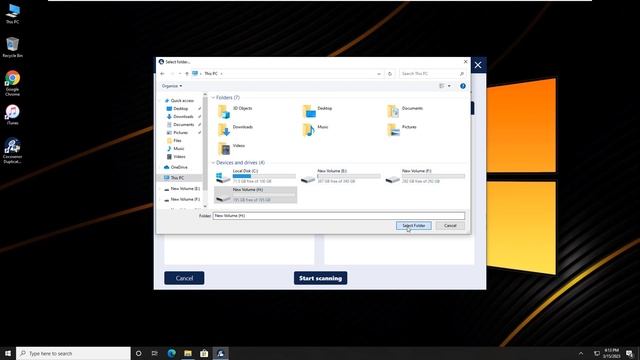Select New Volume (F:) in navigation pane
Viewport: 640px width, 360px height.
pyautogui.click(x=182, y=199)
